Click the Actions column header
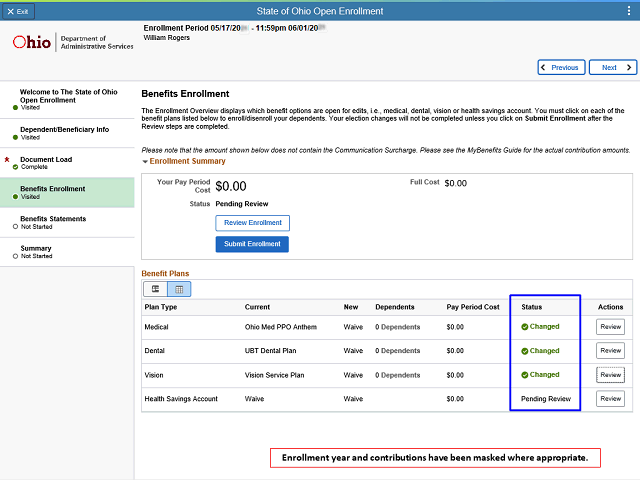640x480 pixels. (610, 307)
